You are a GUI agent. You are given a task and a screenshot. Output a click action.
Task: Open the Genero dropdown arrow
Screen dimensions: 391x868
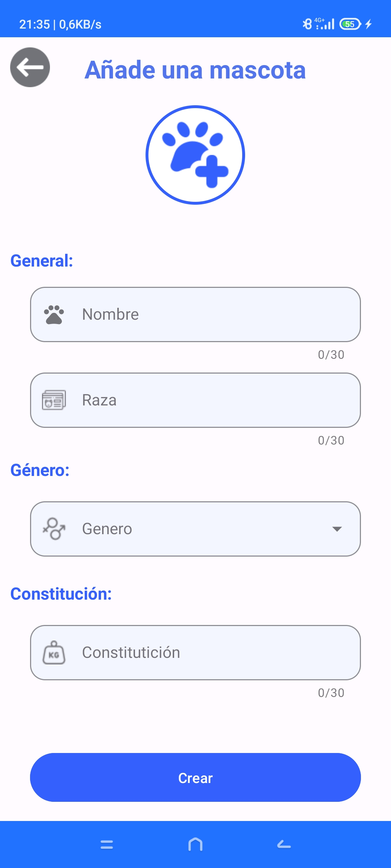pyautogui.click(x=337, y=529)
